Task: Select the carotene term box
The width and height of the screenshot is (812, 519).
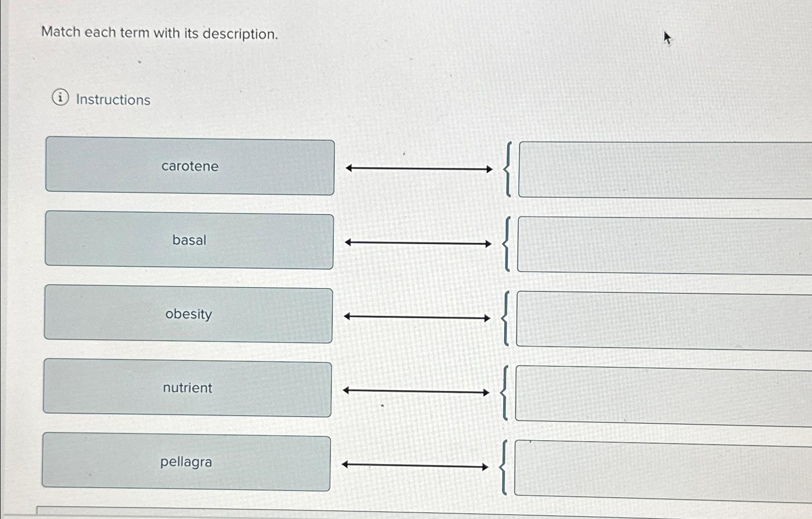Action: [189, 166]
